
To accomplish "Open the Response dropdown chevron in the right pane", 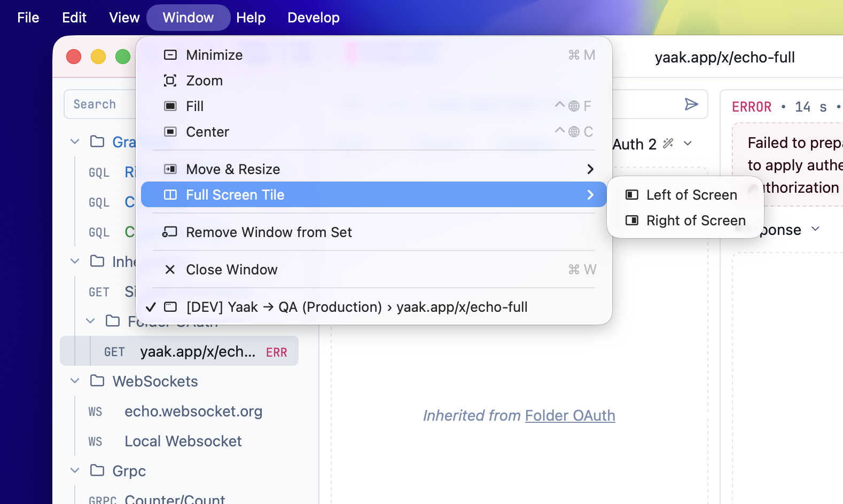I will point(815,229).
